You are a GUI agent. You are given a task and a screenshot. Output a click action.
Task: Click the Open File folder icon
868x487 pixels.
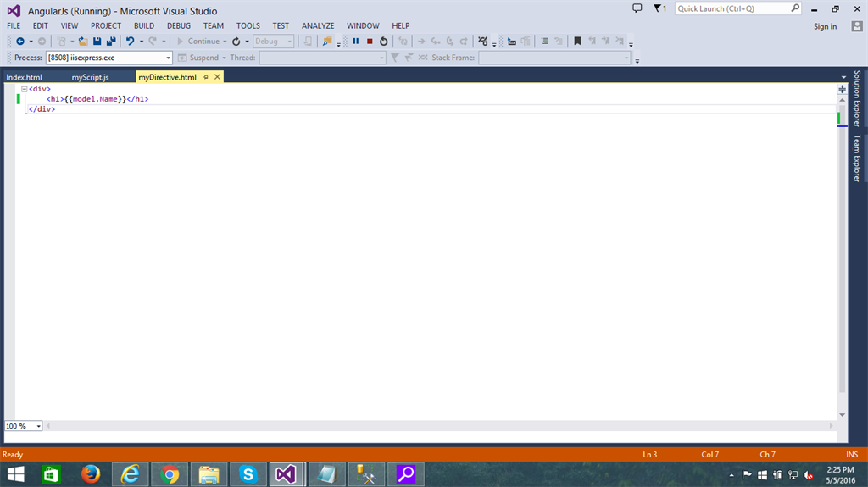[x=83, y=42]
